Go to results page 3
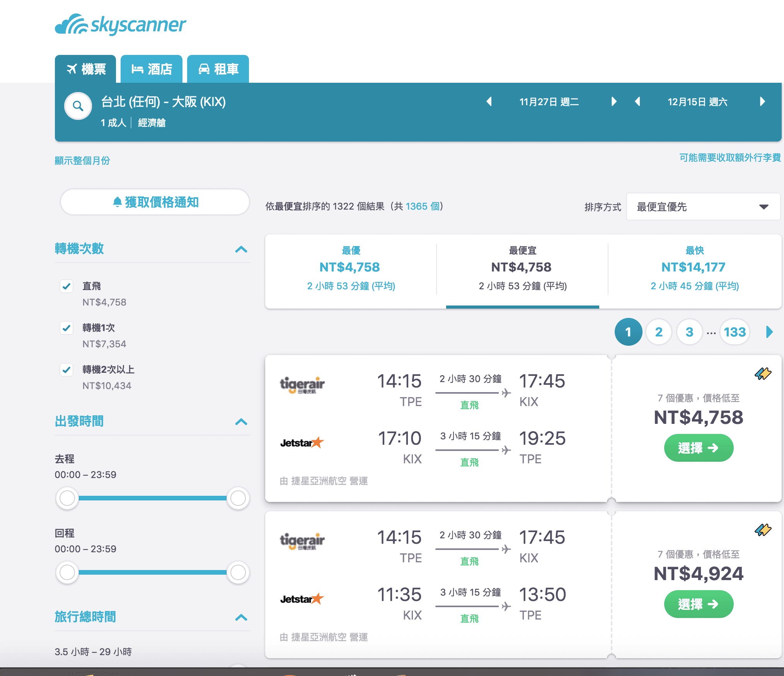The height and width of the screenshot is (676, 784). click(689, 332)
